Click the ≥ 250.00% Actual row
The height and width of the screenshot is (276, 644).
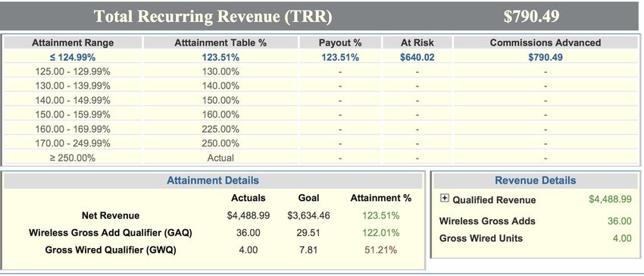[320, 158]
